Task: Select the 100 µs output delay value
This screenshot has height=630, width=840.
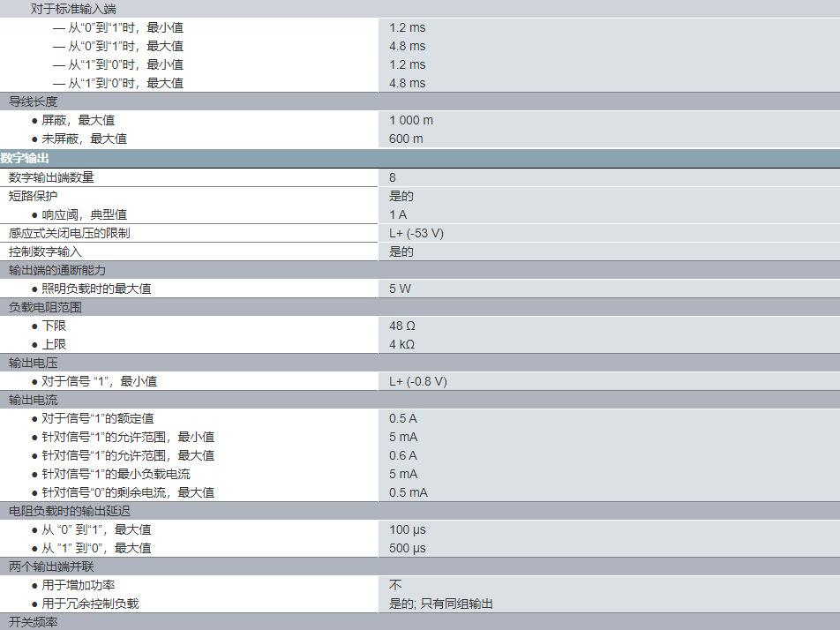Action: [407, 529]
